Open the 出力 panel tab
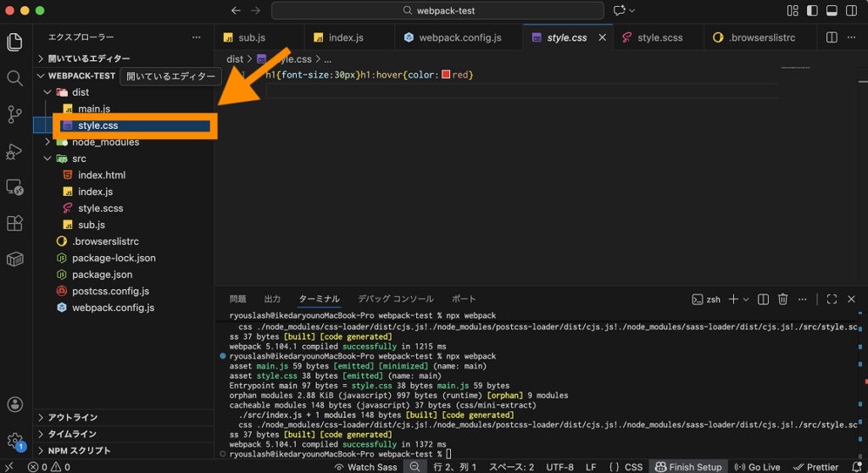 [272, 299]
